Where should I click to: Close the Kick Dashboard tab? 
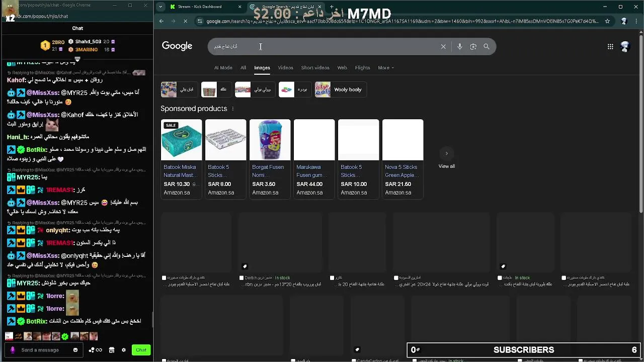coord(239,7)
